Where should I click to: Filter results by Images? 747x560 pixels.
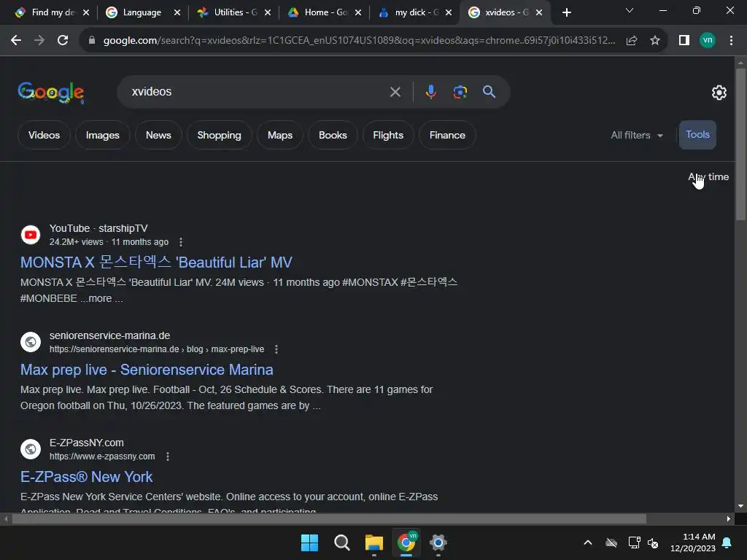(x=102, y=135)
